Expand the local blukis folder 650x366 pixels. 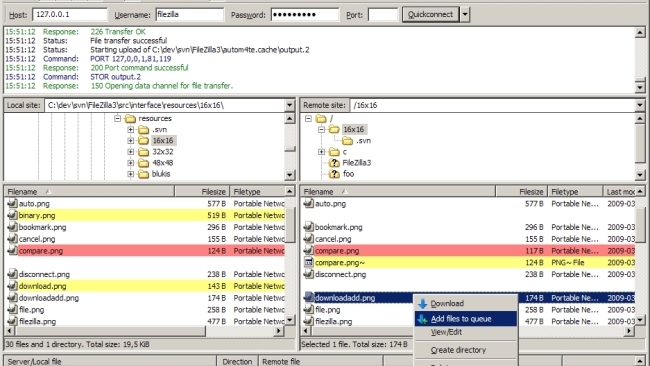click(131, 174)
